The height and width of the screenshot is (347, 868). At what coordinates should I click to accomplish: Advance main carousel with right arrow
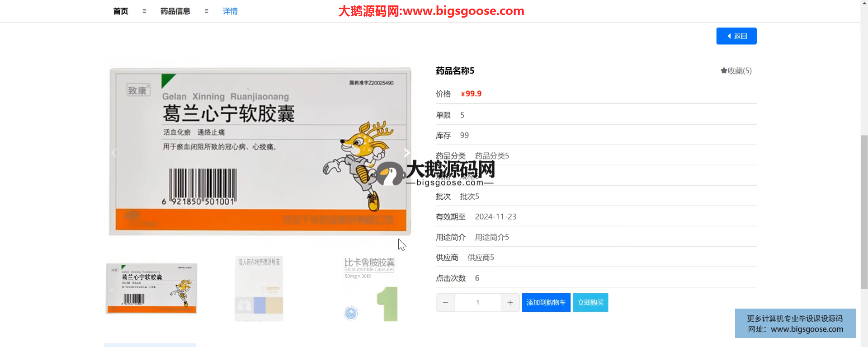point(406,153)
